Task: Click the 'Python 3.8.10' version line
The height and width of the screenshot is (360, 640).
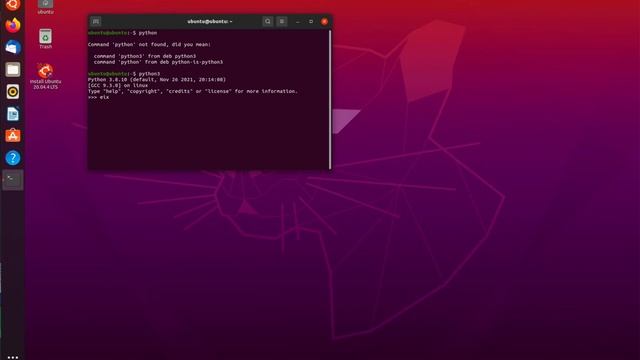Action: point(157,80)
